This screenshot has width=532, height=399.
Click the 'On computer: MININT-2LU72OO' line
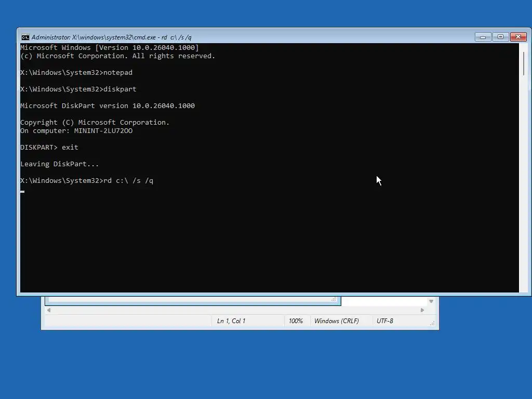pyautogui.click(x=76, y=130)
